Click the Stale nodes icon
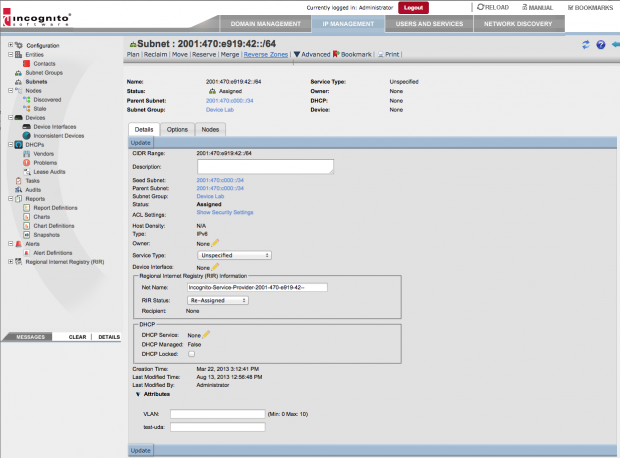Image resolution: width=620 pixels, height=458 pixels. tap(26, 109)
